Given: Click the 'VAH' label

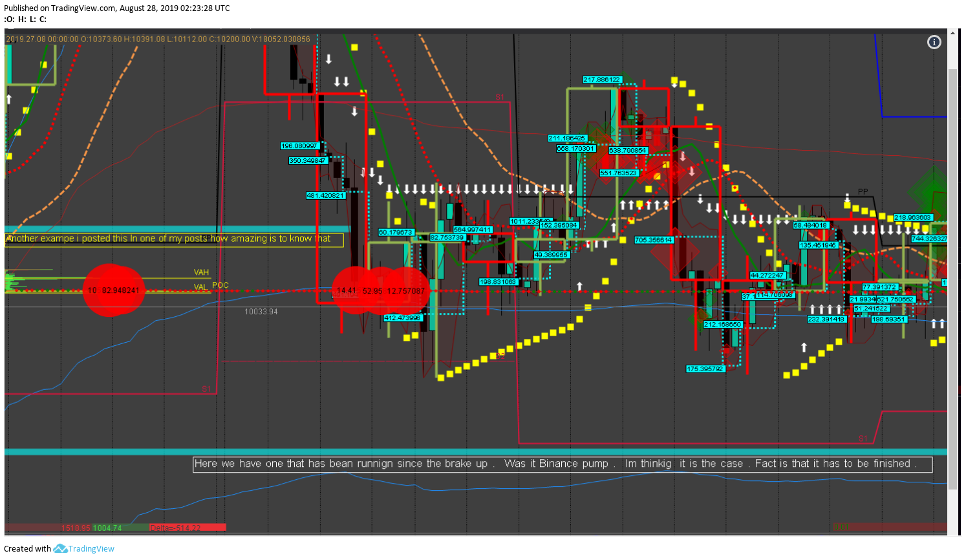Looking at the screenshot, I should pos(201,272).
